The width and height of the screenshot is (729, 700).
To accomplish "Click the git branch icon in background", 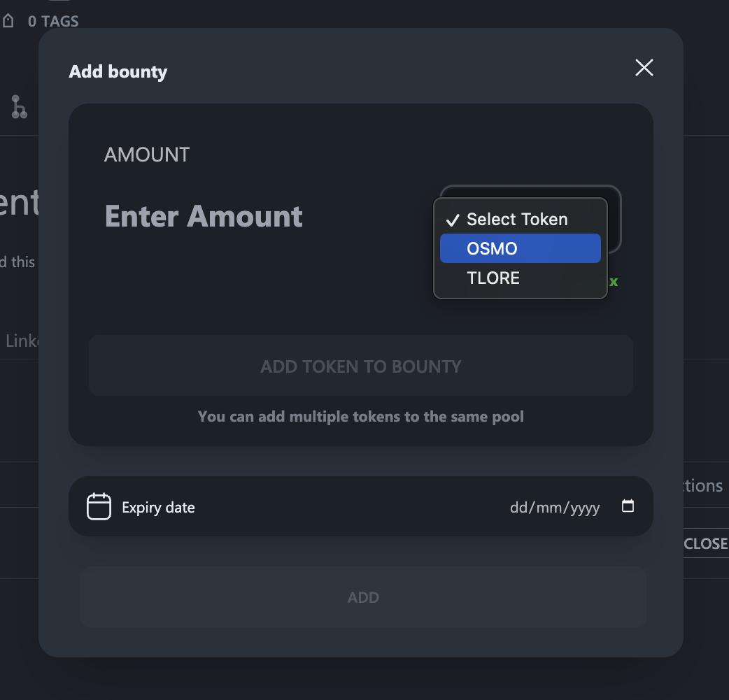I will (19, 107).
